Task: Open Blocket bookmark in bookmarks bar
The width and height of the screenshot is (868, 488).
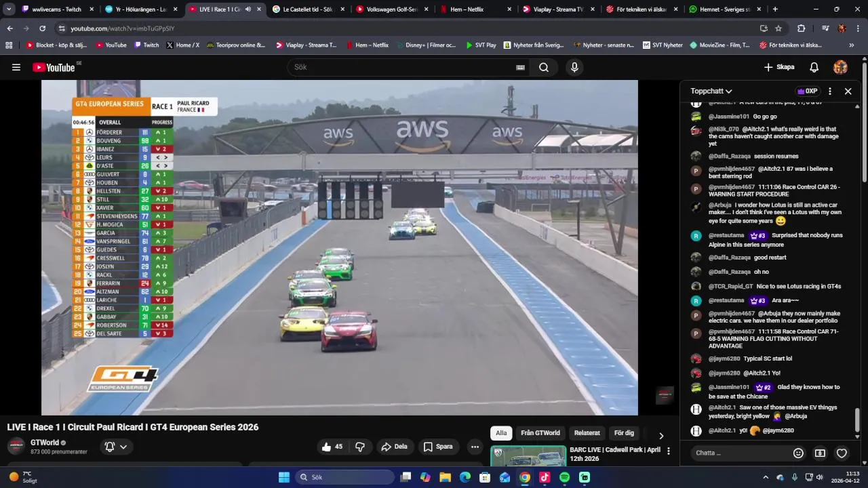Action: click(x=56, y=45)
